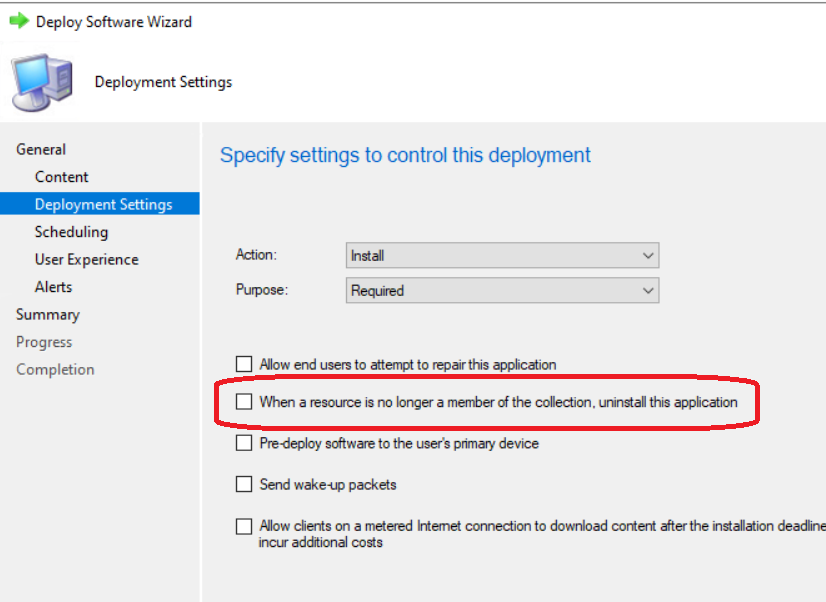Jump to the Summary step

47,314
